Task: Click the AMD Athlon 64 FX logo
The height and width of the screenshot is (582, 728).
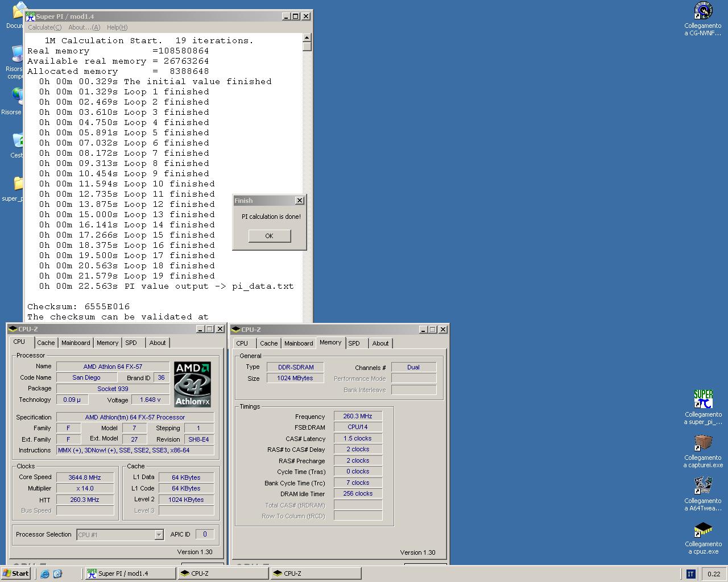Action: point(192,384)
